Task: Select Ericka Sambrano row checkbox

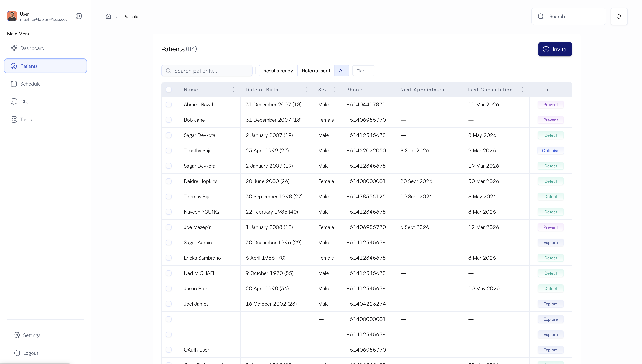Action: pos(169,258)
